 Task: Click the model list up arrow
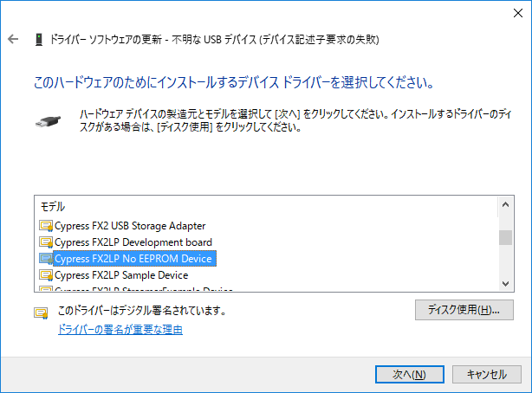point(505,204)
